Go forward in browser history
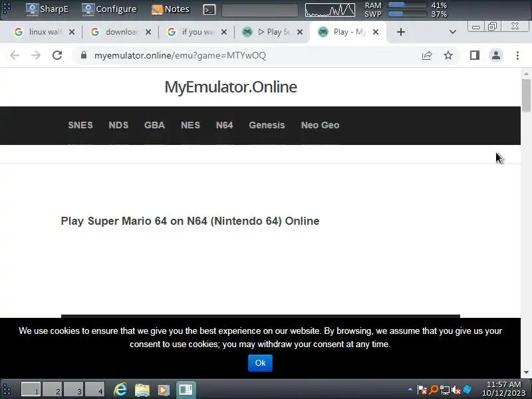Image resolution: width=532 pixels, height=399 pixels. tap(36, 55)
